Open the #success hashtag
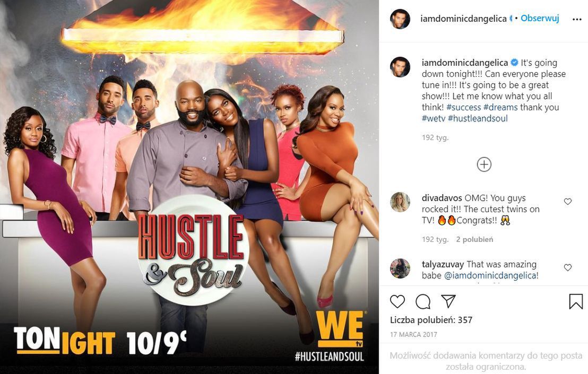The image size is (588, 374). [x=463, y=107]
